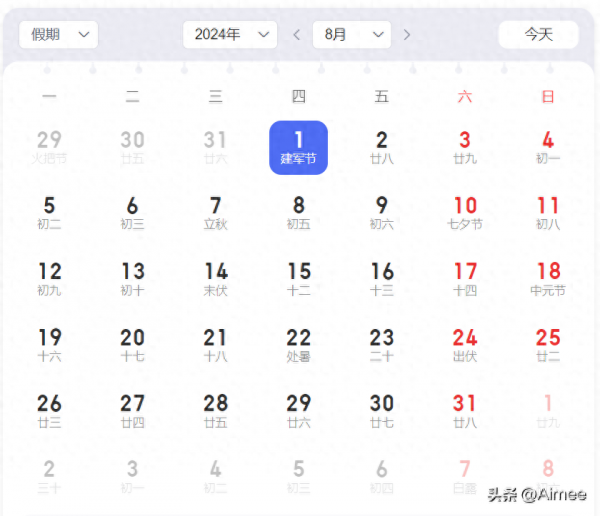This screenshot has height=516, width=600.
Task: Choose August 10 七夕节 date
Action: coord(465,213)
